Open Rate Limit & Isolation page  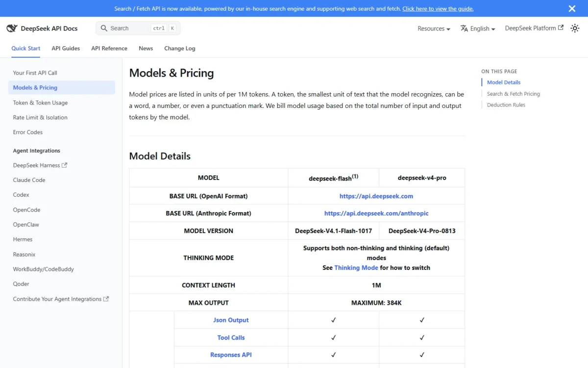click(x=62, y=117)
